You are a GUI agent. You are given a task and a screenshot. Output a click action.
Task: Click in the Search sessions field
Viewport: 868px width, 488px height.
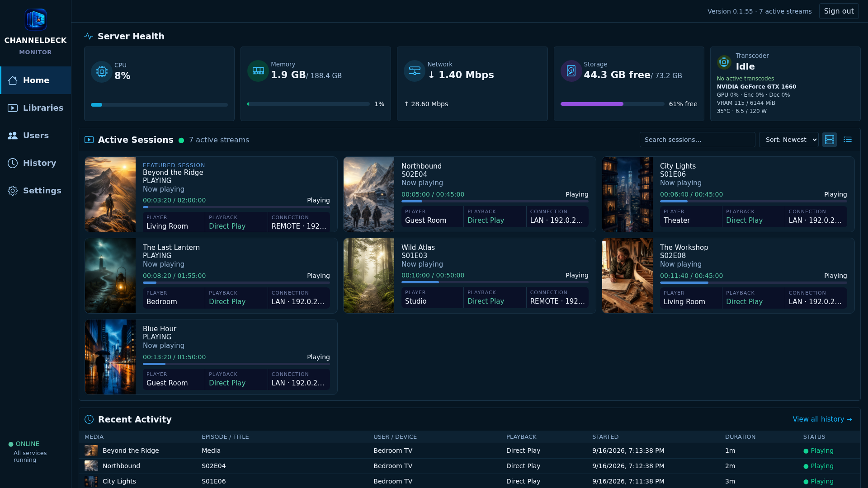click(x=697, y=140)
